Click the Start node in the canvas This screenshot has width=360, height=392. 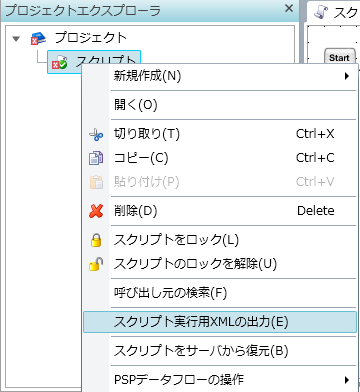point(340,57)
